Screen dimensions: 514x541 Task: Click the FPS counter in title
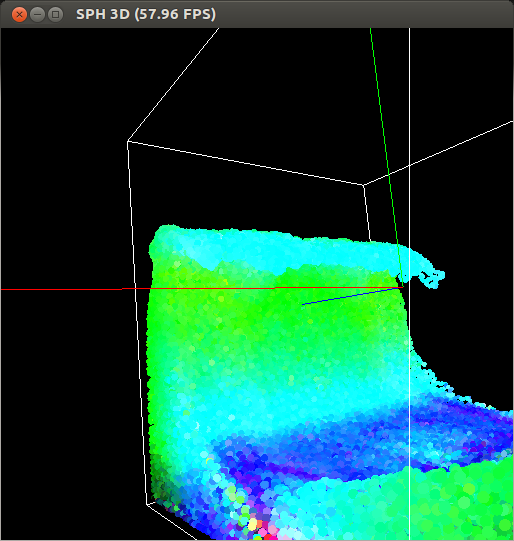175,14
